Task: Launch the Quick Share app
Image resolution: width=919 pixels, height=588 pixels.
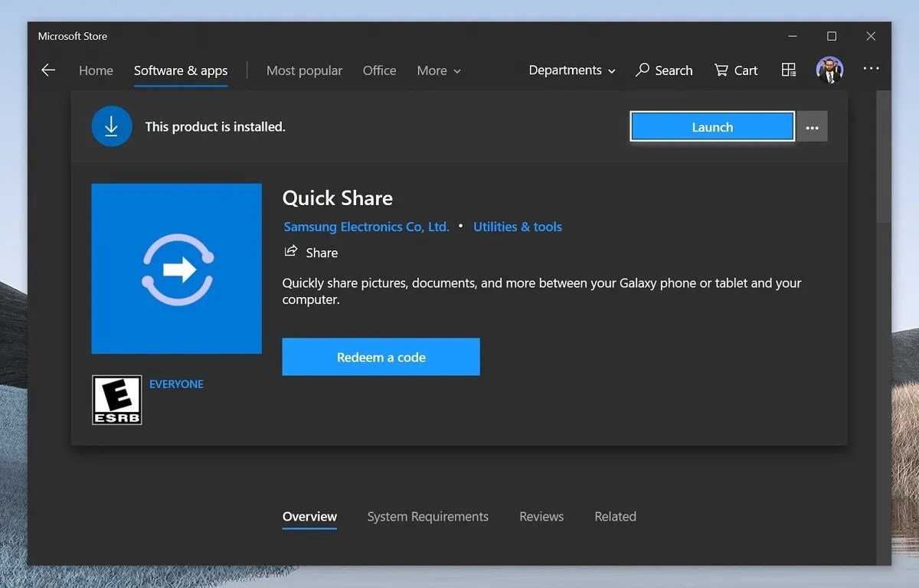Action: pos(711,126)
